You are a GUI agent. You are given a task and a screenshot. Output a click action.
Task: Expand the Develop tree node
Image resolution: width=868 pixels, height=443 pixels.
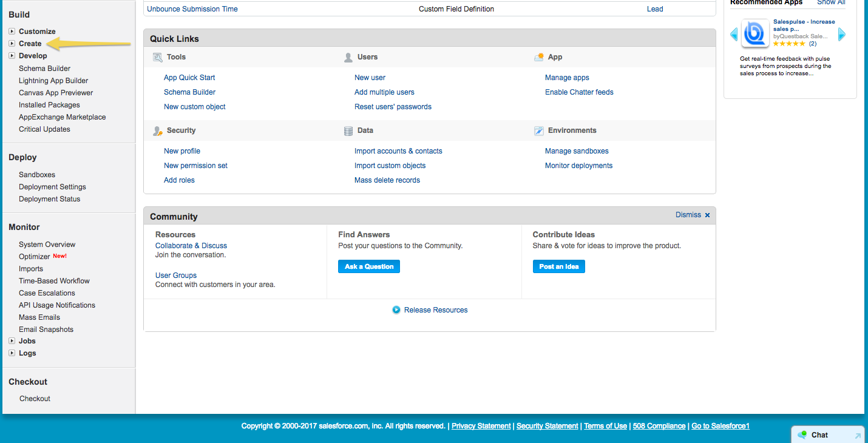point(12,55)
